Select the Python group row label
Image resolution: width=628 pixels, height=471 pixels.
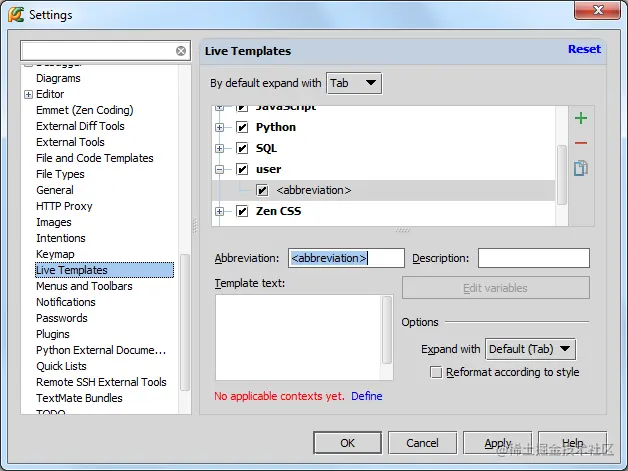276,127
